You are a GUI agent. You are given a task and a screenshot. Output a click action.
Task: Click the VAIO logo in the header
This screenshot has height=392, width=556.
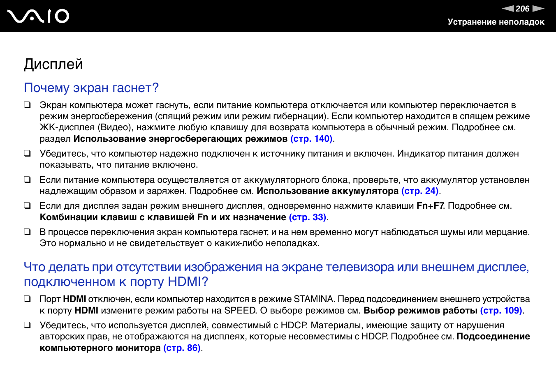click(38, 16)
